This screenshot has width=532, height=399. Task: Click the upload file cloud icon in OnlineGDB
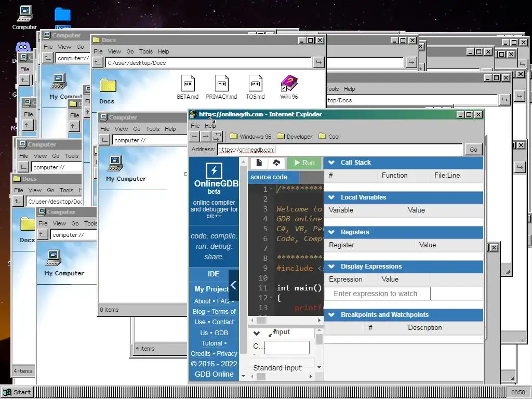pos(276,163)
